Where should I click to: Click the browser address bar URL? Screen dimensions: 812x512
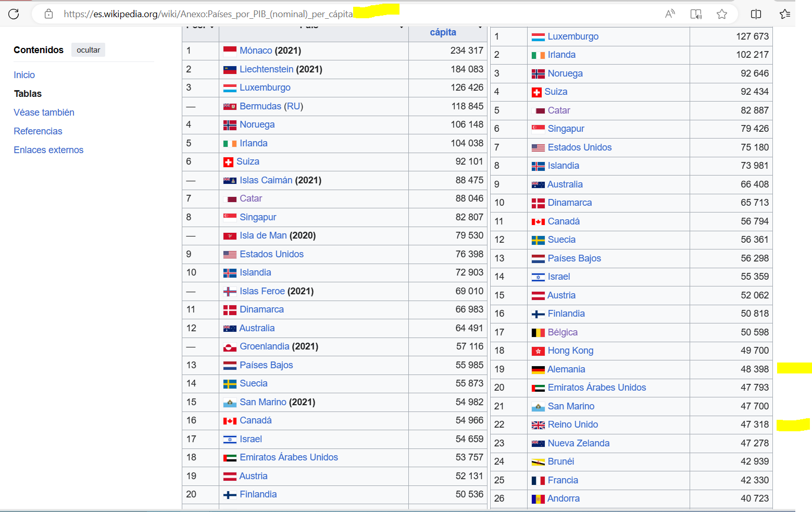click(x=208, y=14)
